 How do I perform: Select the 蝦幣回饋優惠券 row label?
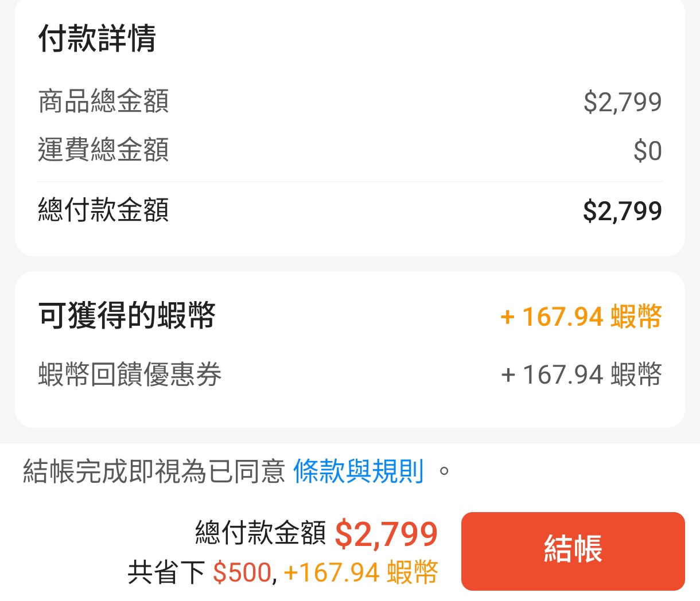[x=130, y=375]
